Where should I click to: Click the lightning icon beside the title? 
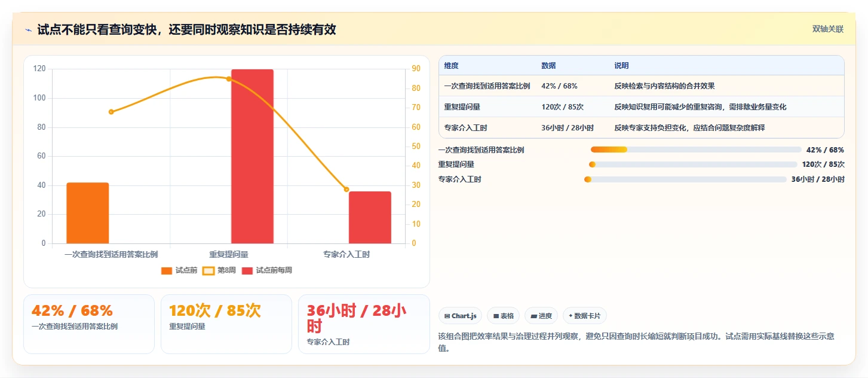click(x=28, y=30)
